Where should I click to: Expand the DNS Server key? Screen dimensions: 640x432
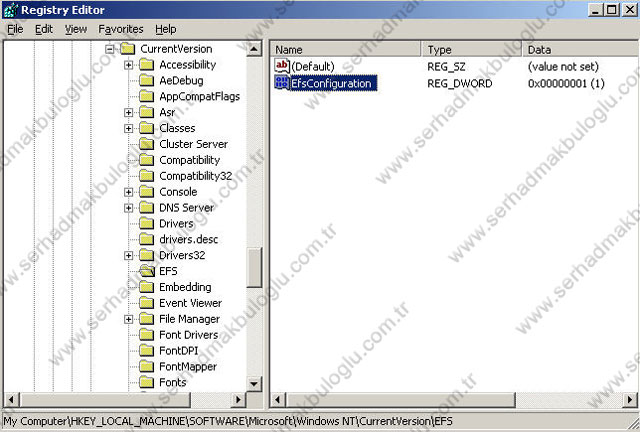point(129,208)
